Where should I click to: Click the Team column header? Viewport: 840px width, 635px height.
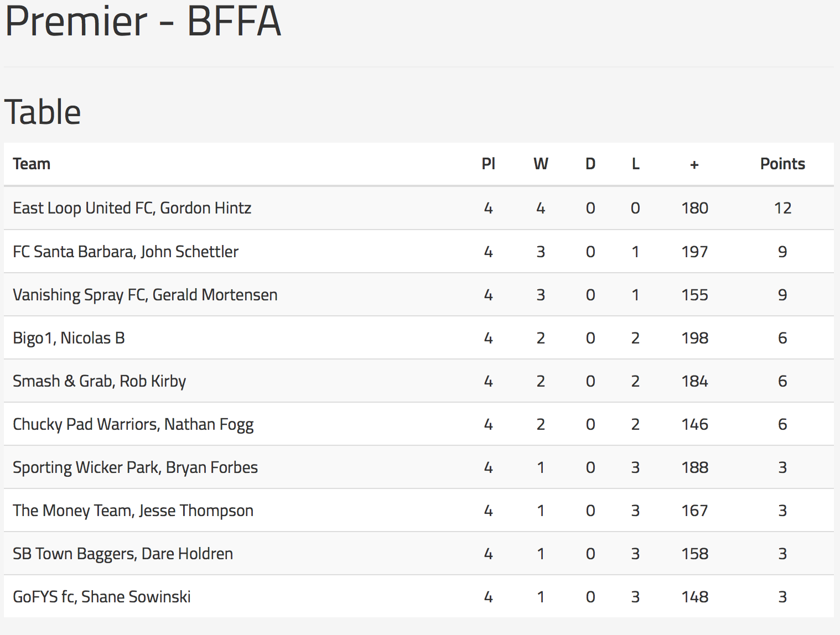32,164
